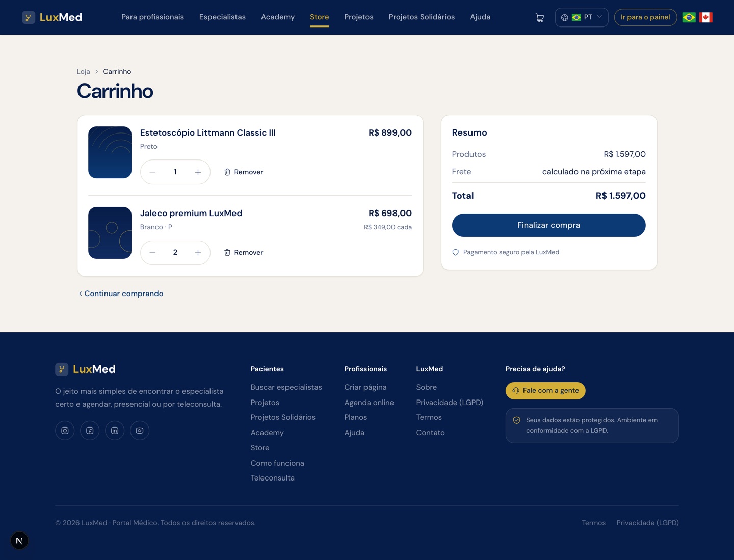
Task: Open the Facebook footer icon
Action: tap(90, 431)
